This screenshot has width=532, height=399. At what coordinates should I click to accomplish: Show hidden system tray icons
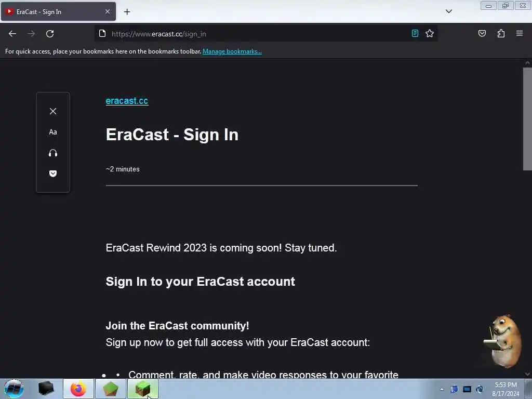pyautogui.click(x=442, y=389)
